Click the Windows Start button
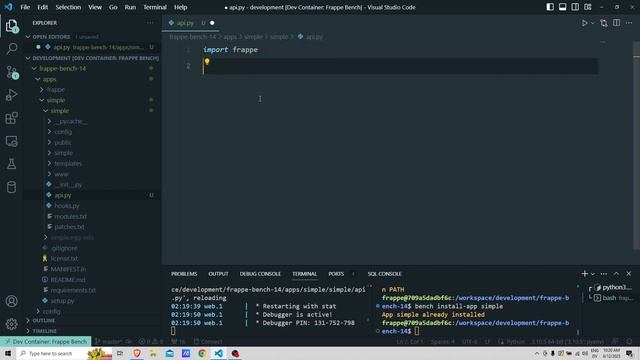The width and height of the screenshot is (640, 360). click(x=7, y=353)
